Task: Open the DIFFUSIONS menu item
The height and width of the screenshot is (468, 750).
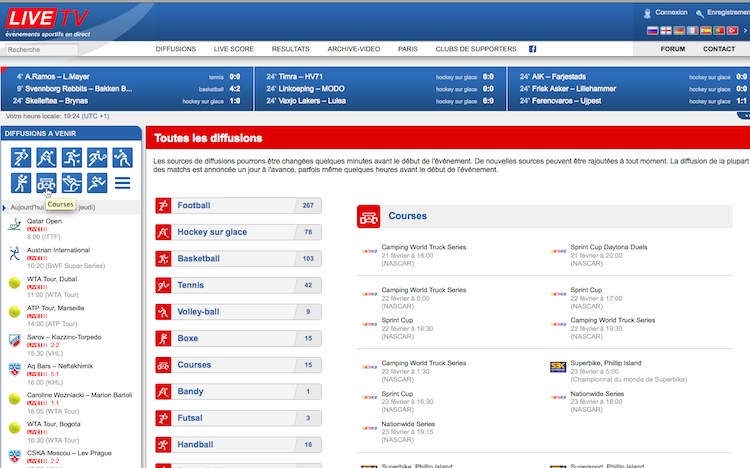Action: [176, 49]
